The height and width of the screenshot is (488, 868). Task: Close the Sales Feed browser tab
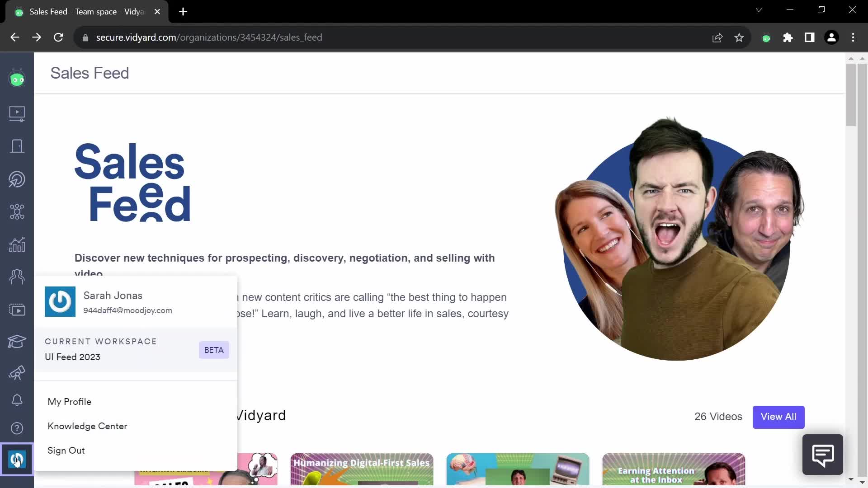(x=157, y=12)
